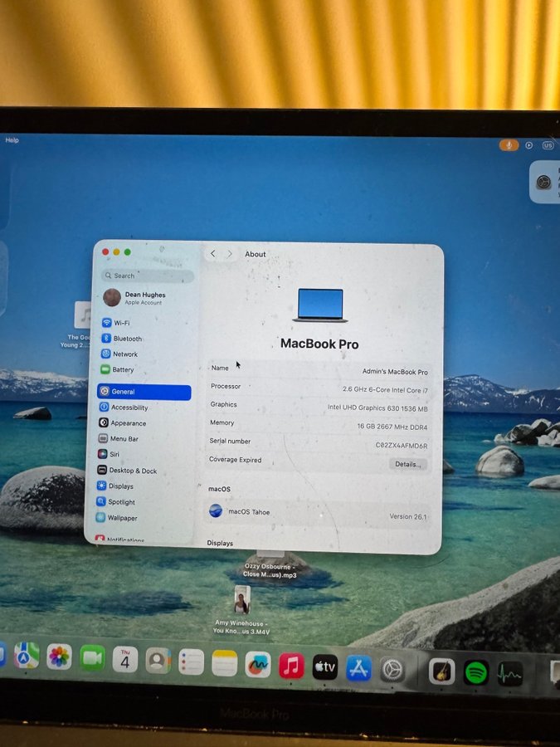Image resolution: width=560 pixels, height=747 pixels.
Task: Open Siri settings from the sidebar
Action: tap(114, 455)
